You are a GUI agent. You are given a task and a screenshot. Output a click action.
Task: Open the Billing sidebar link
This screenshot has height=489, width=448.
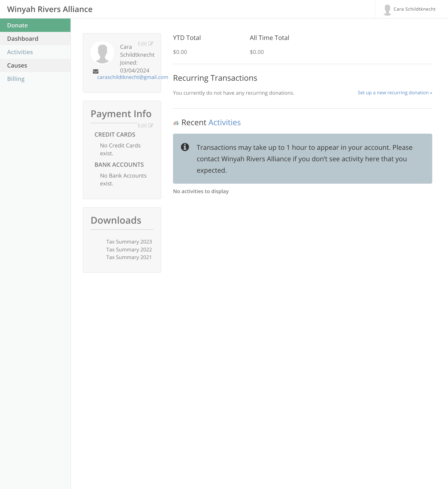[x=35, y=79]
